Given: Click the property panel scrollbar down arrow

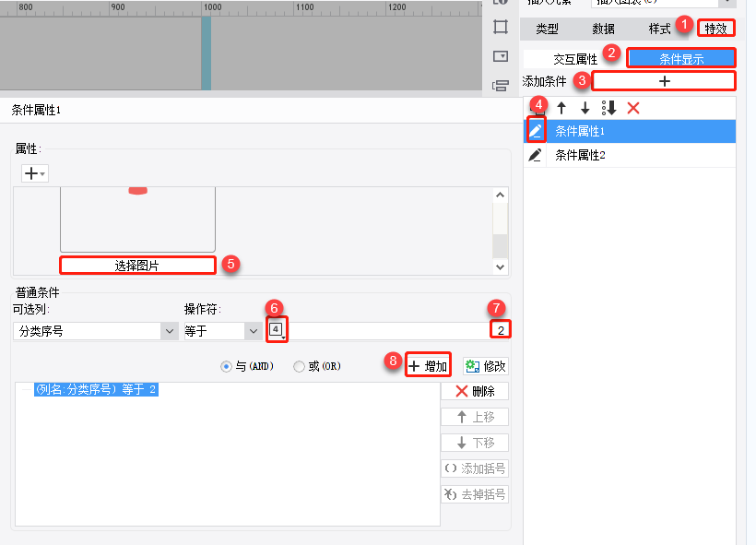Looking at the screenshot, I should pyautogui.click(x=500, y=267).
